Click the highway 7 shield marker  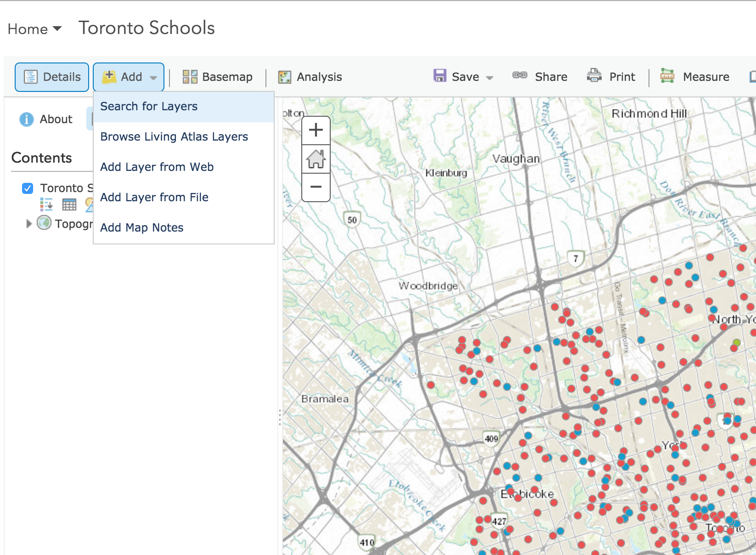pyautogui.click(x=575, y=258)
